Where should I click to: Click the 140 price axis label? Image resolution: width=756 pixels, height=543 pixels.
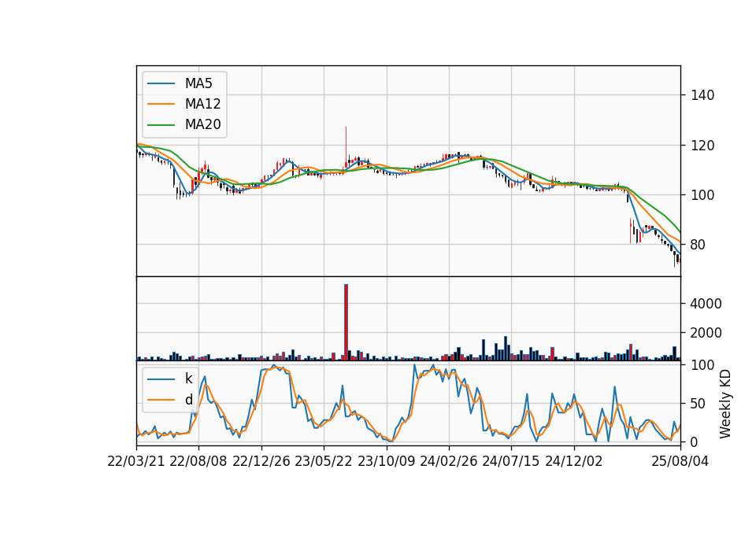point(702,95)
